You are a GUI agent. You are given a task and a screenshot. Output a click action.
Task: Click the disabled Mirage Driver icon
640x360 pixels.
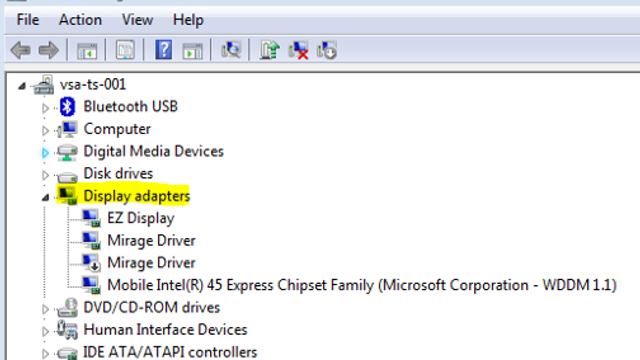click(91, 262)
